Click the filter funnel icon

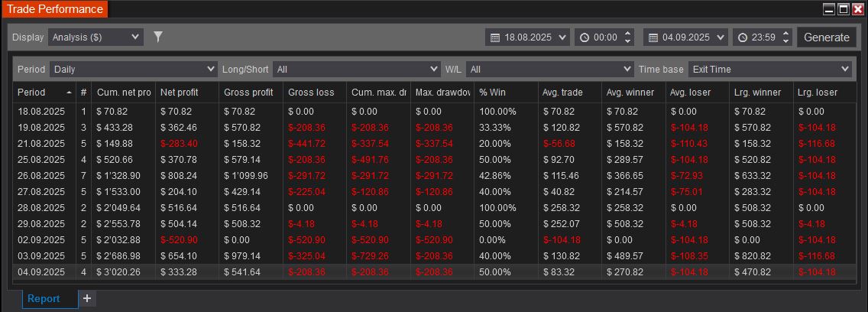[158, 37]
